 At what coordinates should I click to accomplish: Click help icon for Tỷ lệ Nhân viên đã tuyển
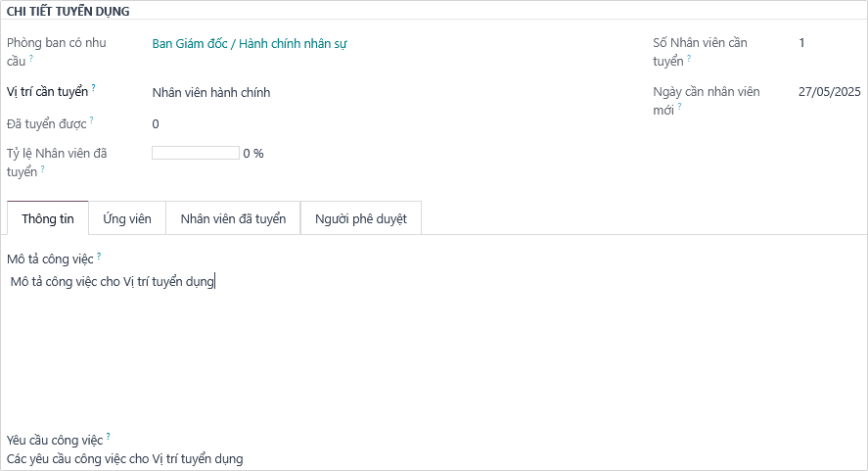pyautogui.click(x=43, y=168)
